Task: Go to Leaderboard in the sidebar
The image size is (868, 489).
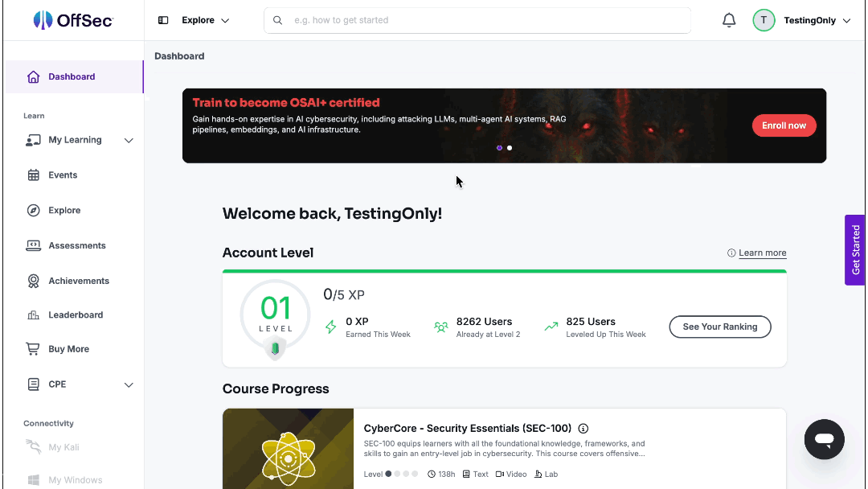Action: click(74, 315)
